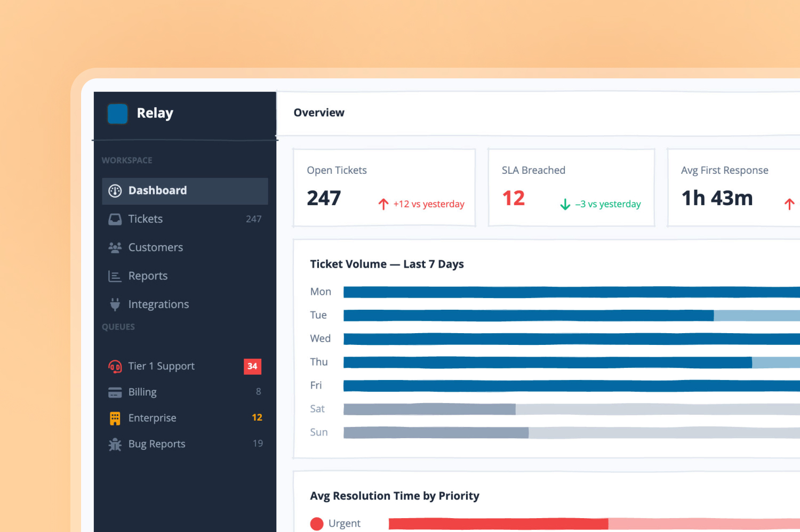Click the Tier 1 Support headset icon
800x532 pixels.
point(115,366)
